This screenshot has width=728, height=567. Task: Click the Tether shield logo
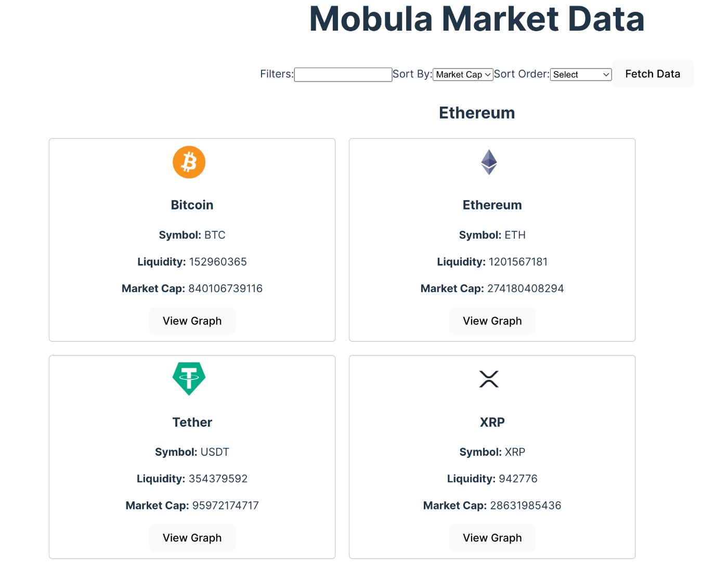pyautogui.click(x=189, y=379)
